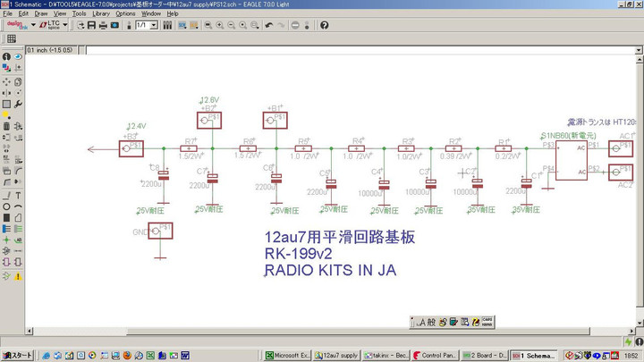
Task: Open the sheet selector 1/1 dropdown
Action: [154, 25]
